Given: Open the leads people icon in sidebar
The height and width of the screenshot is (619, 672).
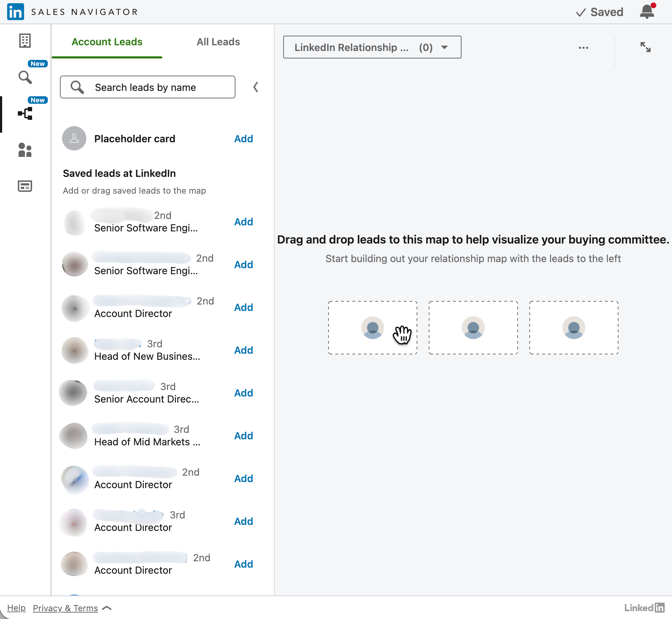Looking at the screenshot, I should pos(25,150).
